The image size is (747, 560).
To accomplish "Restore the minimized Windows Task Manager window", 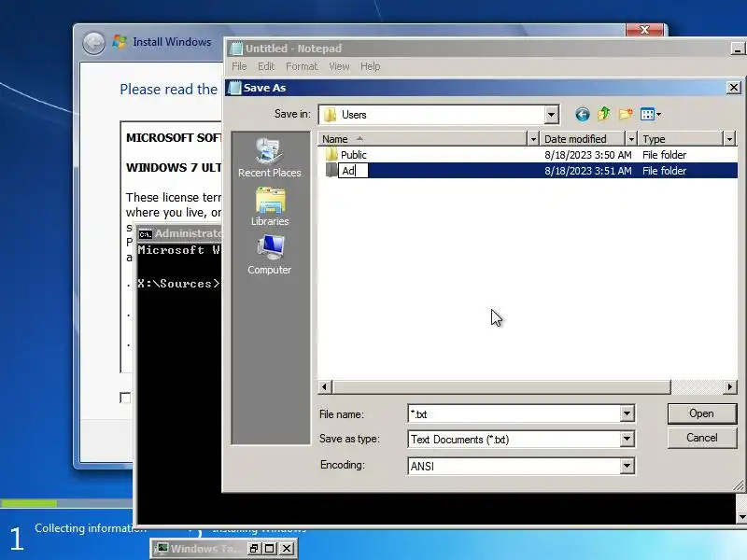I will pyautogui.click(x=253, y=549).
